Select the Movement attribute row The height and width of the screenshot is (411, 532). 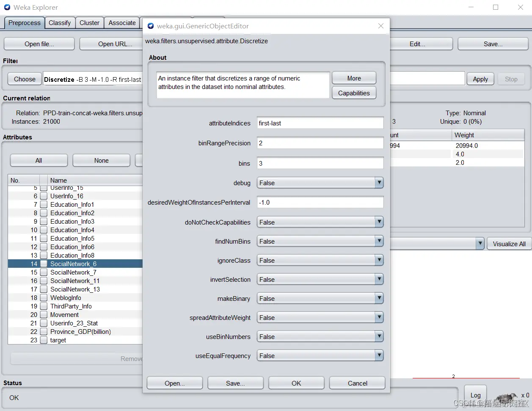tap(75, 315)
